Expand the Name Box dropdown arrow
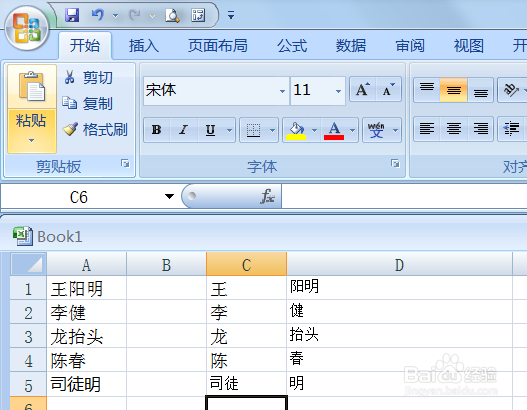Viewport: 527px width, 410px height. click(x=169, y=196)
